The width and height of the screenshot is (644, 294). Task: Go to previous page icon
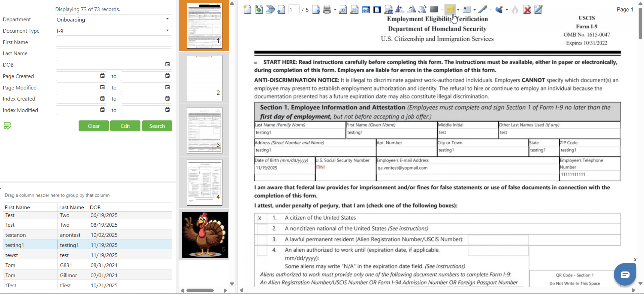pos(282,9)
